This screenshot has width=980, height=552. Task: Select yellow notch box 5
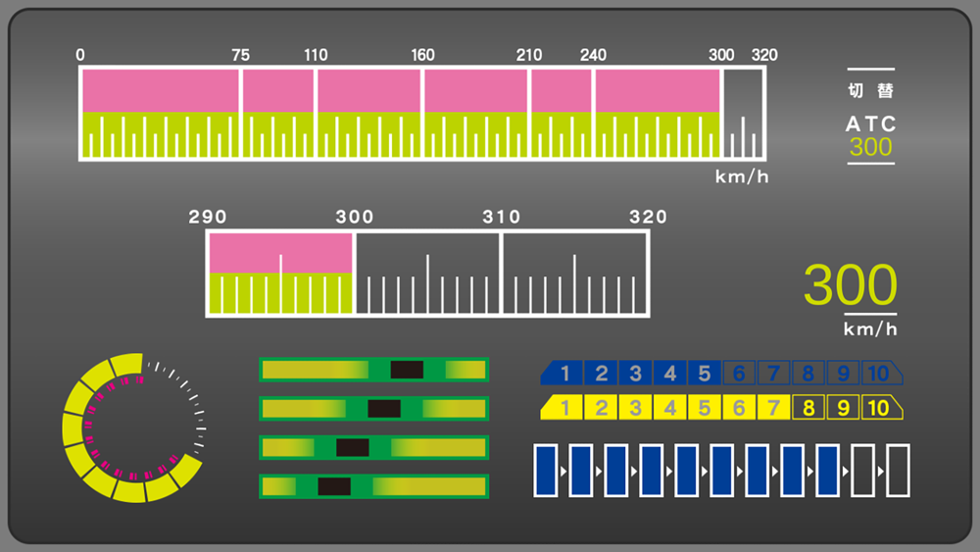pos(704,408)
